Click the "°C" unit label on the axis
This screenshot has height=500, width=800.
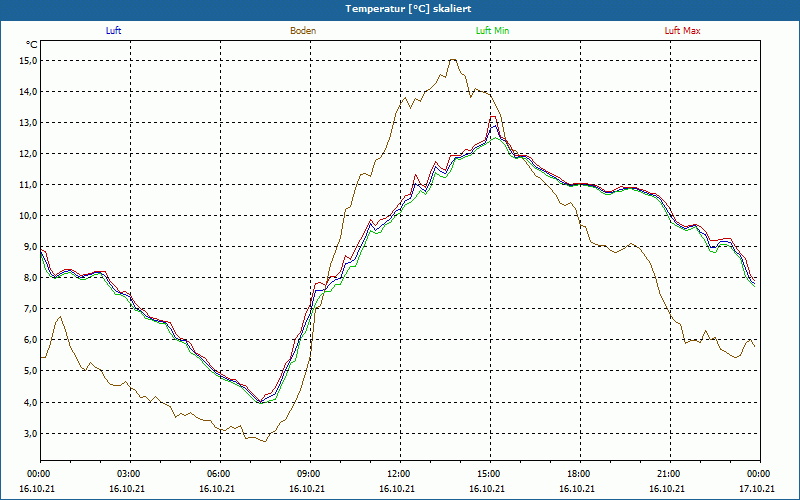(x=32, y=45)
